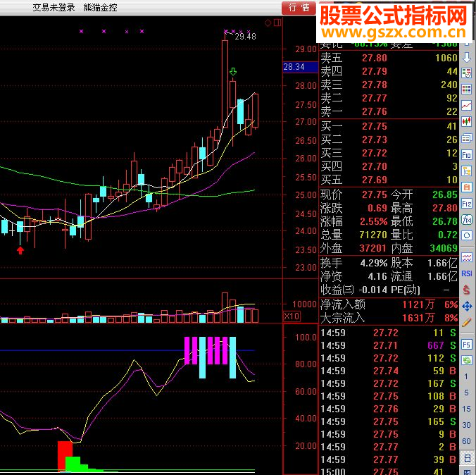Click the 收益(三) -0.014 value

point(372,290)
